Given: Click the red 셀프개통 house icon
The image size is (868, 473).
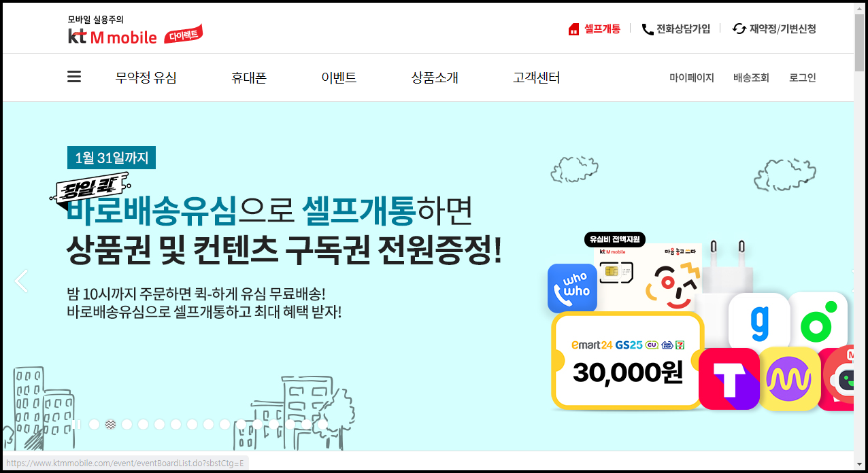Looking at the screenshot, I should tap(573, 29).
